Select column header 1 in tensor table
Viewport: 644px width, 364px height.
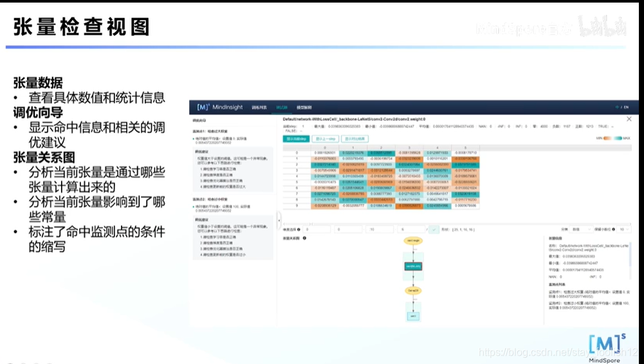[x=353, y=147]
